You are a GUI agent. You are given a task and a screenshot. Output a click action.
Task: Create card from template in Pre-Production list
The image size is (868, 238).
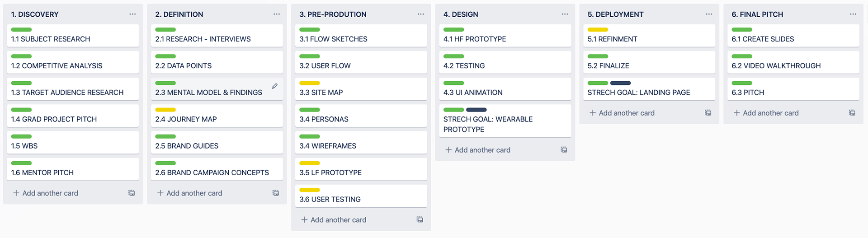pos(420,219)
